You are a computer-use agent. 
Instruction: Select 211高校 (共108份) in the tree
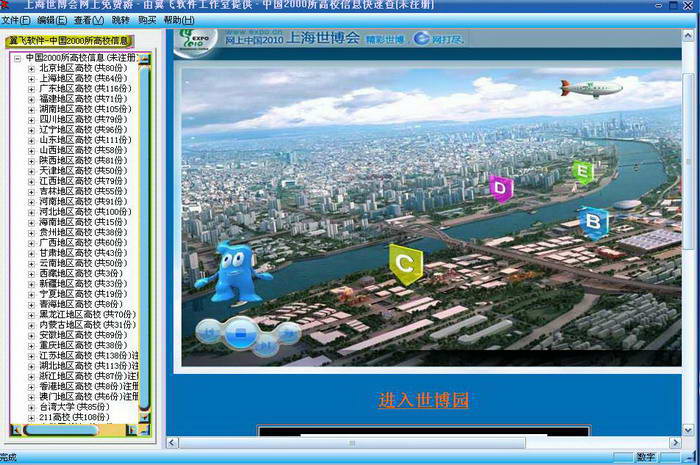[x=74, y=417]
